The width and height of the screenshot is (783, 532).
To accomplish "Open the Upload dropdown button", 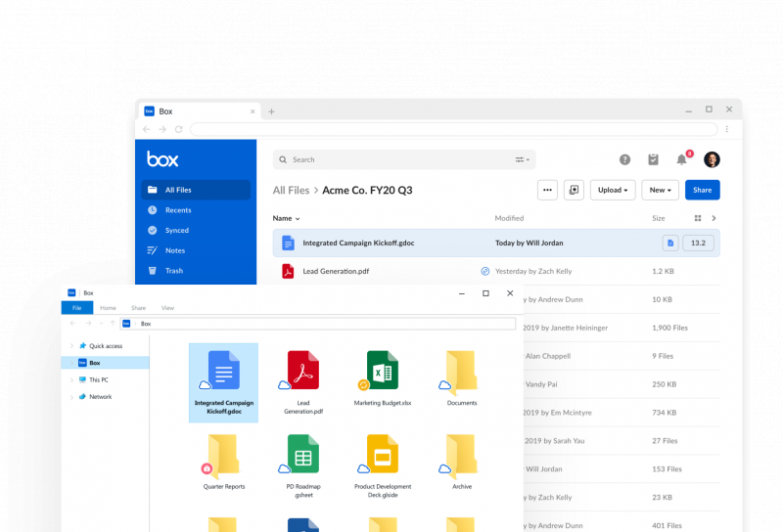I will click(613, 190).
